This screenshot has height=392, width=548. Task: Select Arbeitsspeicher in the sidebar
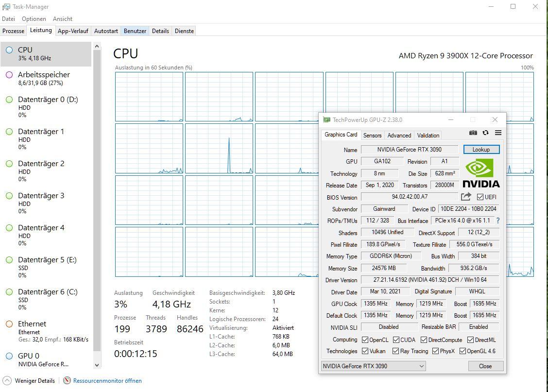coord(46,79)
